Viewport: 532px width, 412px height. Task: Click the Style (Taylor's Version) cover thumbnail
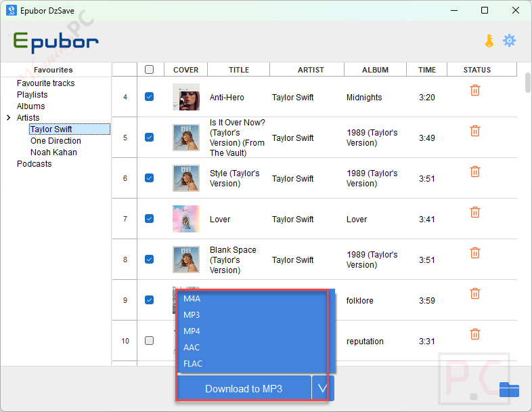click(x=186, y=178)
